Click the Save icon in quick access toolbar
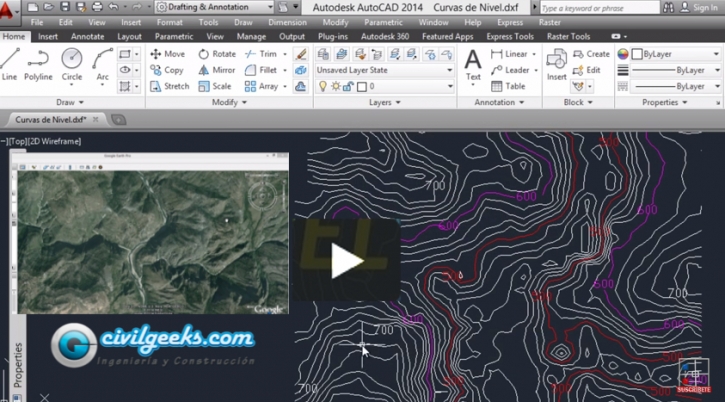725x402 pixels. pos(65,6)
